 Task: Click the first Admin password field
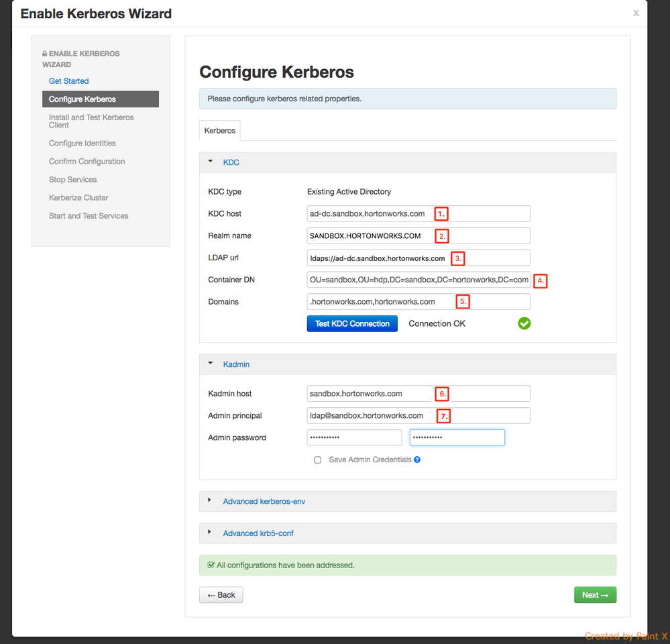click(x=354, y=438)
